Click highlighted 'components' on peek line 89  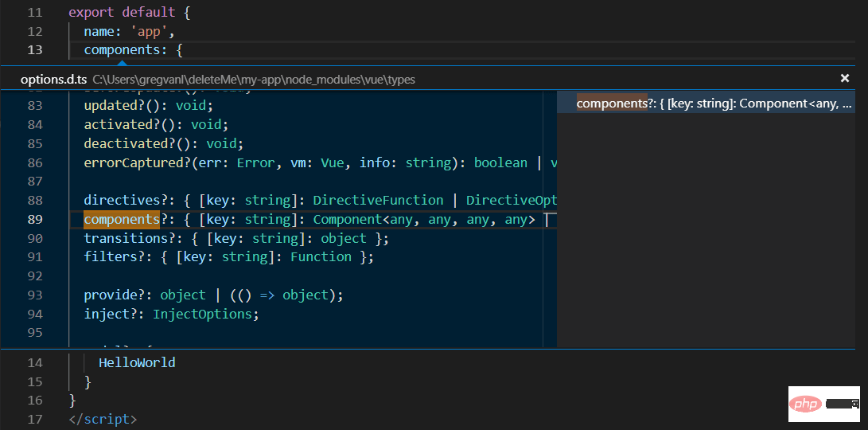(x=122, y=220)
